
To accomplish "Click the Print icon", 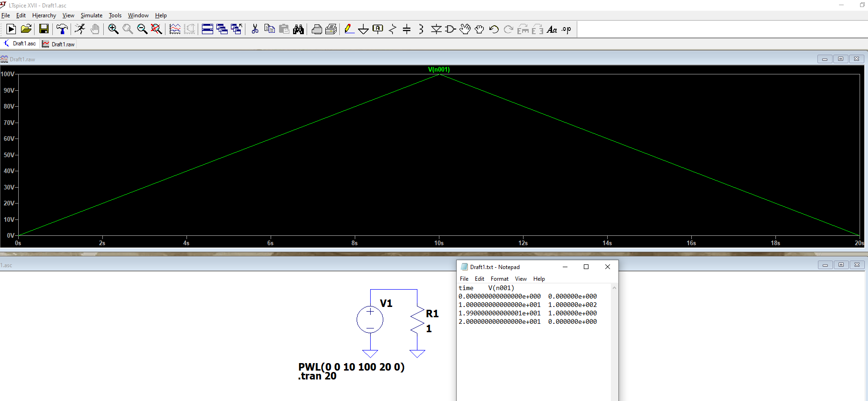I will 316,29.
